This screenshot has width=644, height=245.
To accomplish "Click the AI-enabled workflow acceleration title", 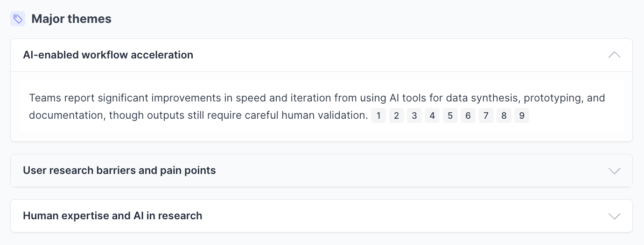I will pyautogui.click(x=108, y=55).
